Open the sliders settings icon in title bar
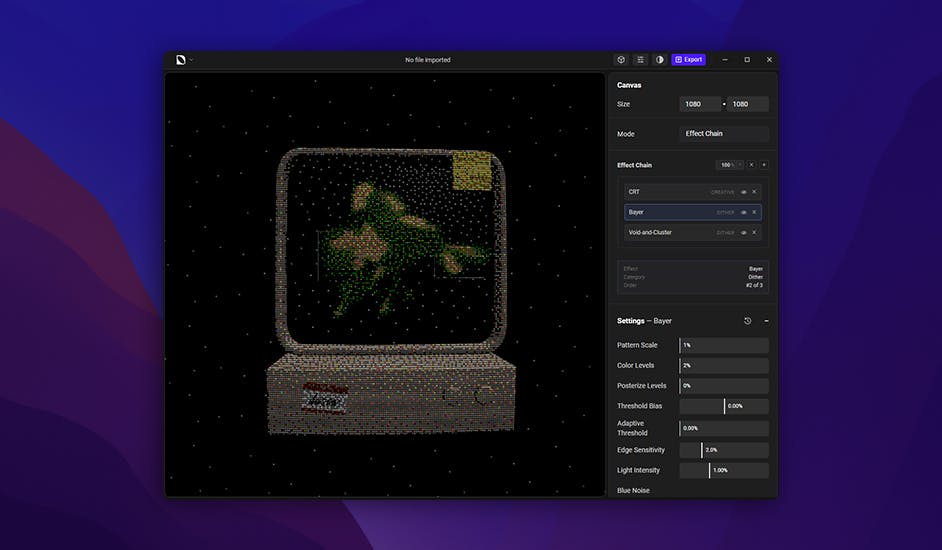The width and height of the screenshot is (942, 550). [640, 60]
